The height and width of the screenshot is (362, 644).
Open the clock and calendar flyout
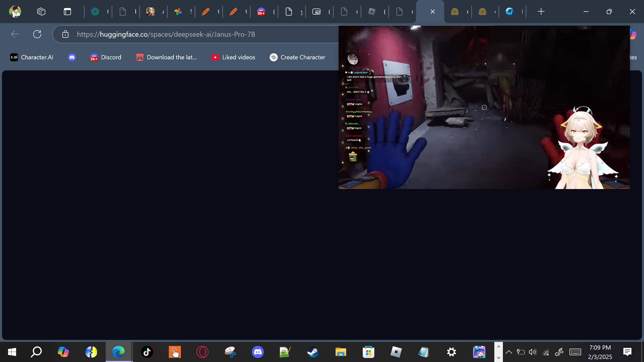tap(600, 352)
